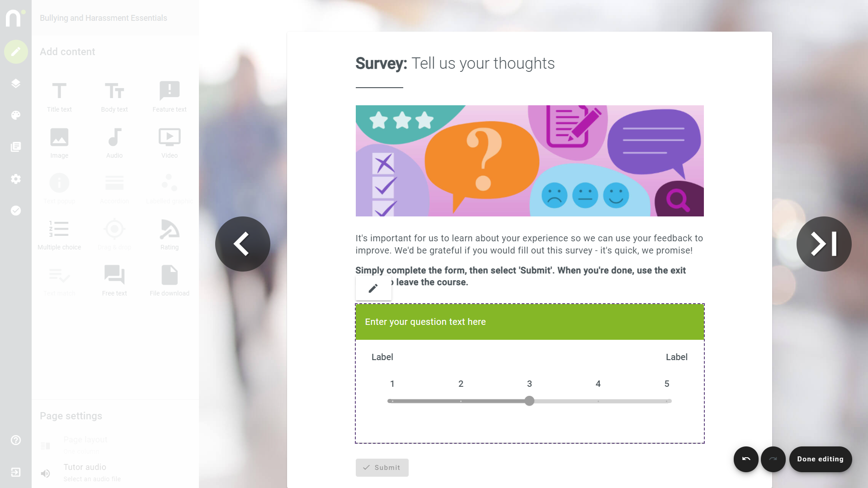Screen dimensions: 868x488
Task: Click the green question text header
Action: [530, 322]
